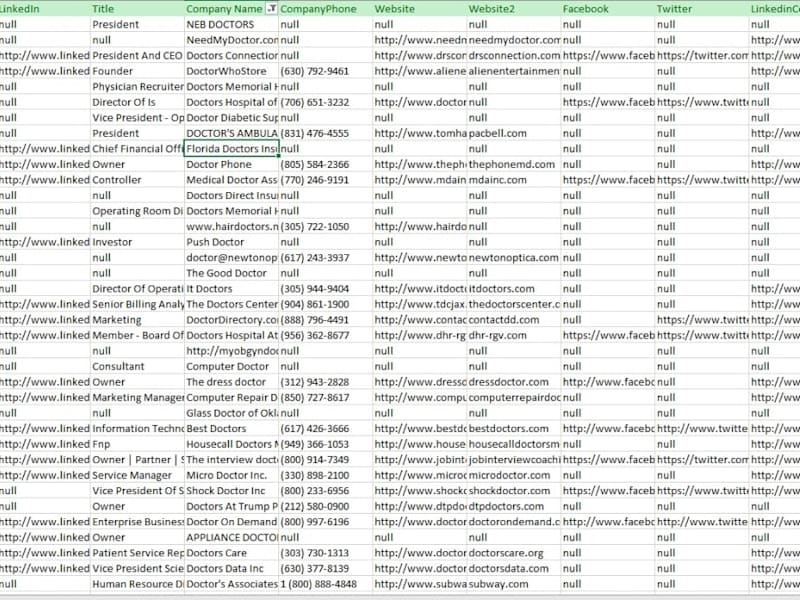The image size is (800, 600).
Task: Select the dtpdoctors.com cell
Action: tap(514, 507)
